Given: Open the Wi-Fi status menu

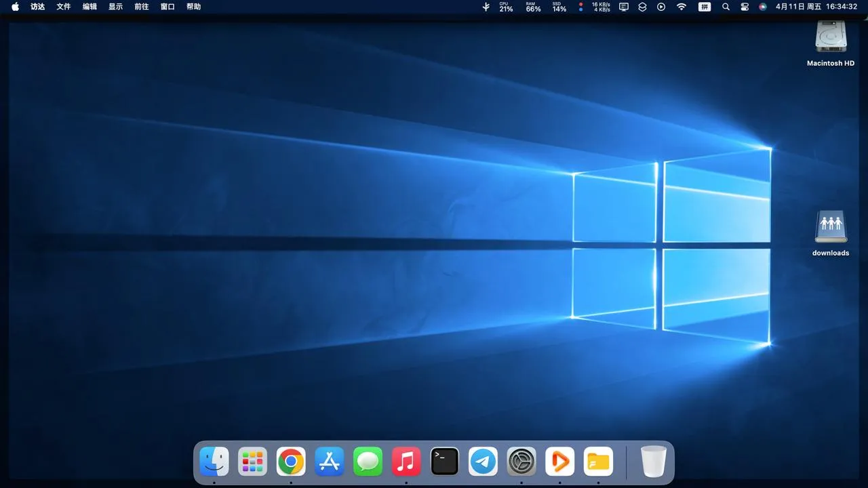Looking at the screenshot, I should 682,7.
